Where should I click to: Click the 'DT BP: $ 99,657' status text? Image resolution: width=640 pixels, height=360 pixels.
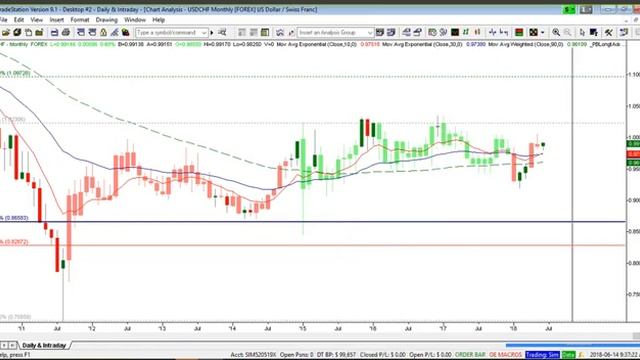pyautogui.click(x=336, y=355)
